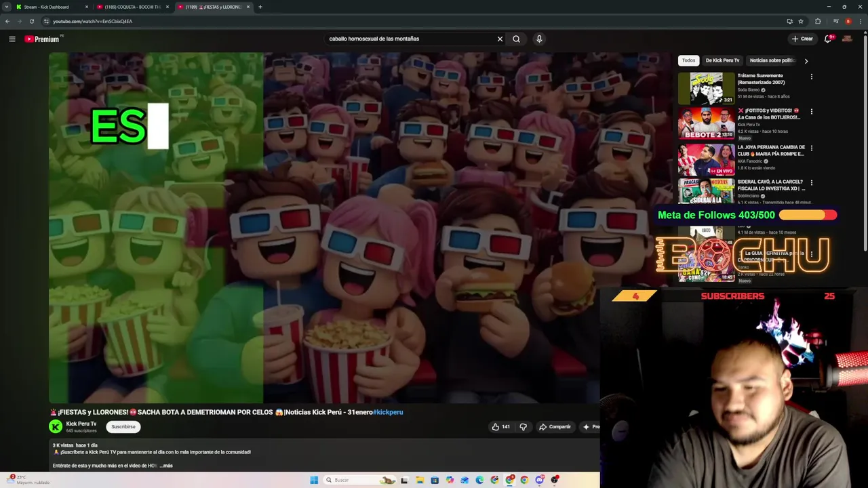The height and width of the screenshot is (488, 868).
Task: Open Task View on taskbar
Action: coord(405,480)
